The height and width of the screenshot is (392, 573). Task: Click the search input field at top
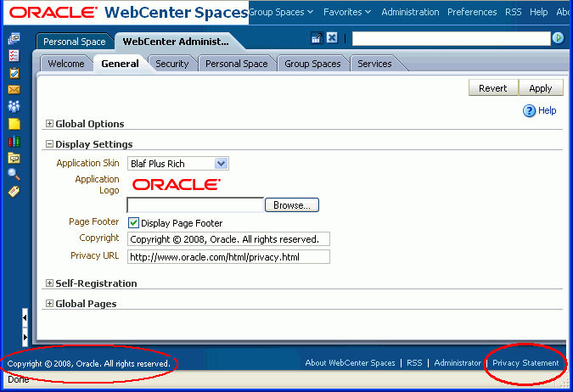point(452,38)
